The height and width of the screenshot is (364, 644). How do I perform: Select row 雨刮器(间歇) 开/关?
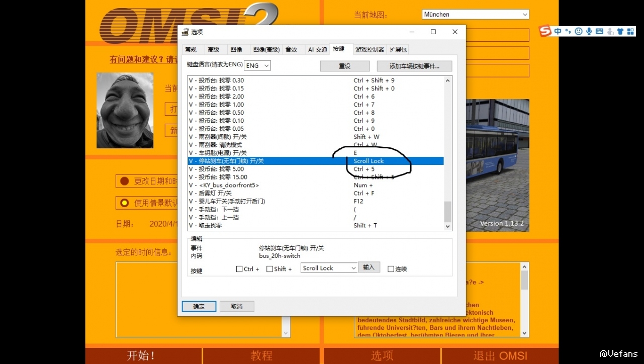coord(316,137)
